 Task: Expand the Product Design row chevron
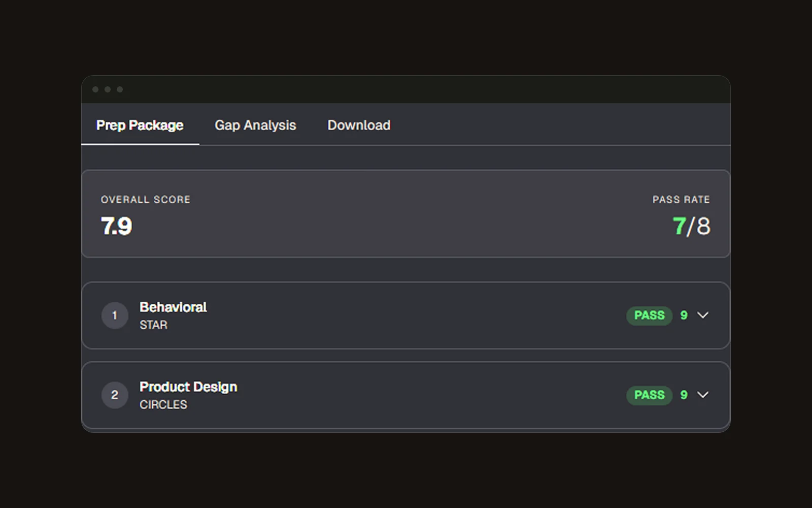[703, 395]
